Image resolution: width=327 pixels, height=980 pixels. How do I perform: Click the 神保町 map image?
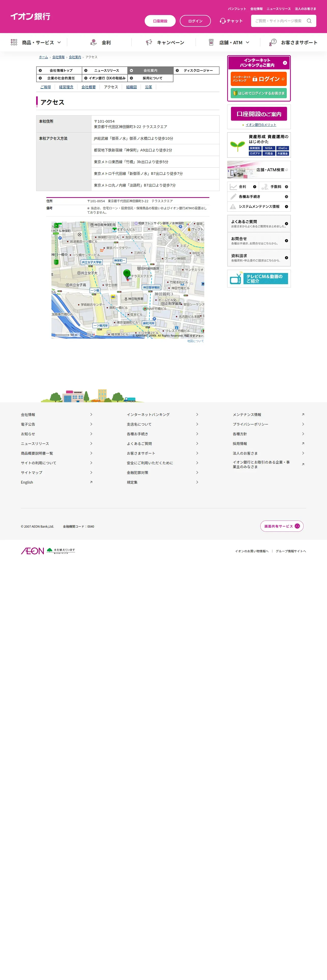(128, 280)
